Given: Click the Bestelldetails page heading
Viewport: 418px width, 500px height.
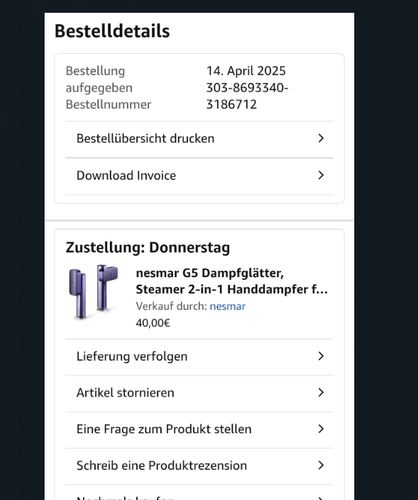Looking at the screenshot, I should [112, 31].
